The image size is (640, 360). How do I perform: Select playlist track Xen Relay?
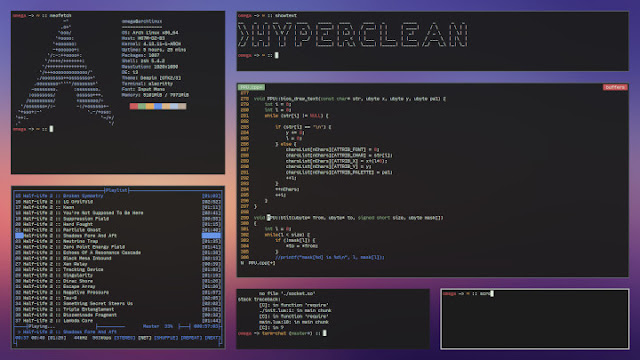[118, 264]
